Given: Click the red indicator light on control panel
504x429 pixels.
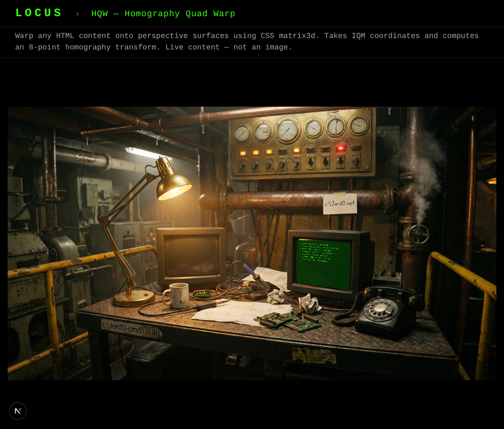Looking at the screenshot, I should click(x=340, y=148).
